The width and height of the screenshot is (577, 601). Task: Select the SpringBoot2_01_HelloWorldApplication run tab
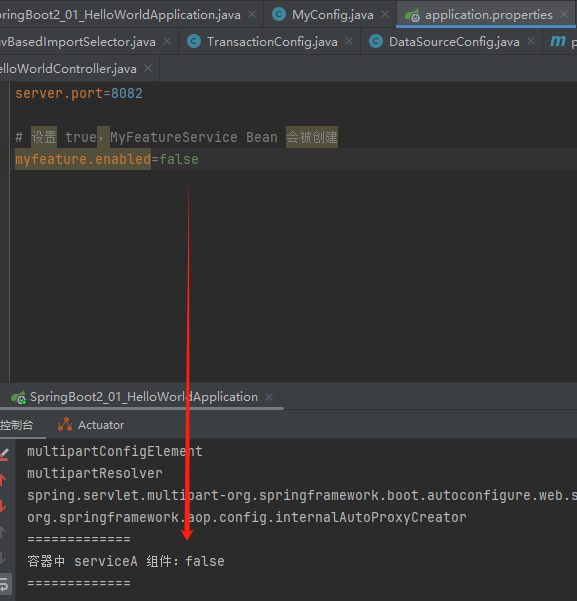pyautogui.click(x=144, y=397)
